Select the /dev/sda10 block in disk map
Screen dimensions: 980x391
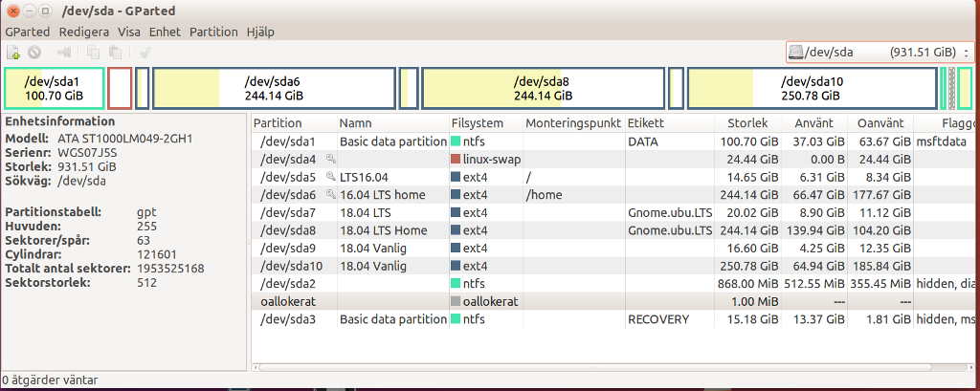(x=812, y=88)
